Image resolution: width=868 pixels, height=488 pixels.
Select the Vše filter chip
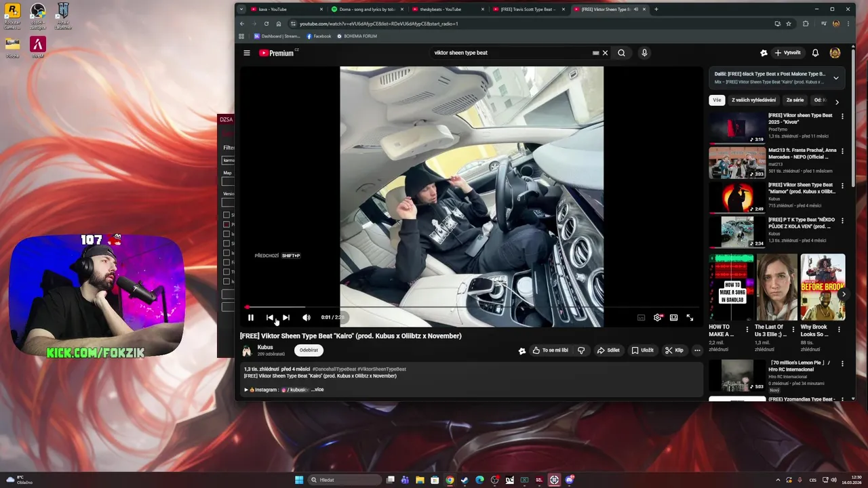coord(717,100)
